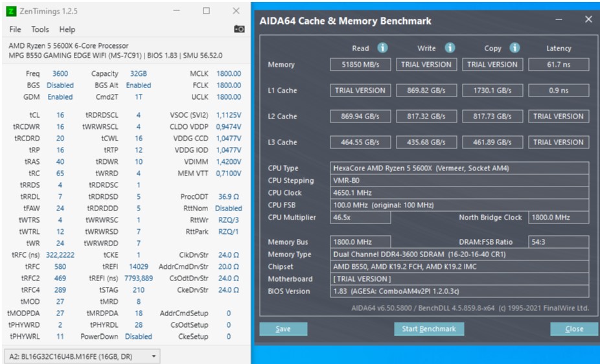Expand the A2 memory module dropdown
This screenshot has width=600, height=364.
pyautogui.click(x=81, y=356)
